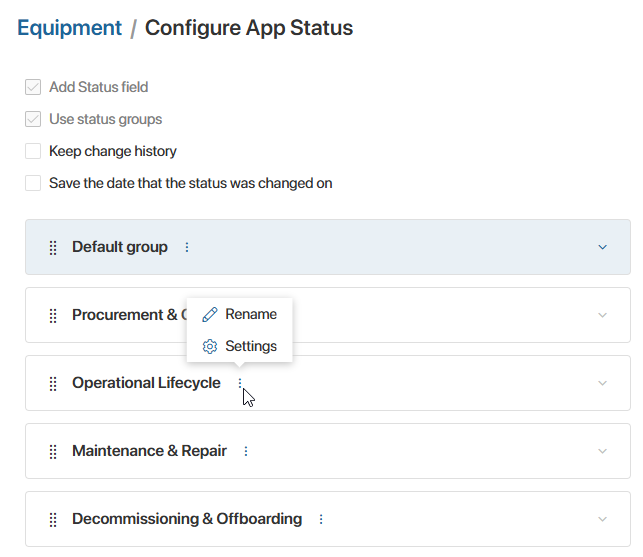
Task: Expand the Default group chevron
Action: click(602, 247)
